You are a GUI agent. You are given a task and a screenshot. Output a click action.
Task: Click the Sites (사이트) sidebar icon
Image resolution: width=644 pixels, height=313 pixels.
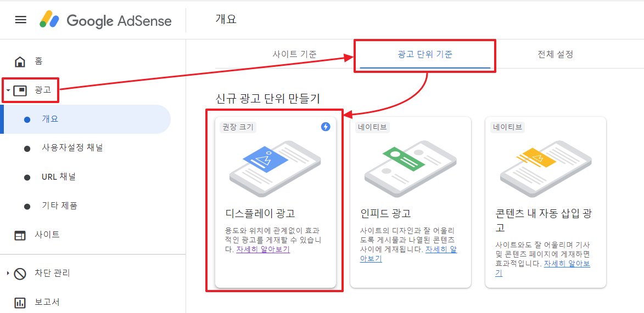pos(20,235)
